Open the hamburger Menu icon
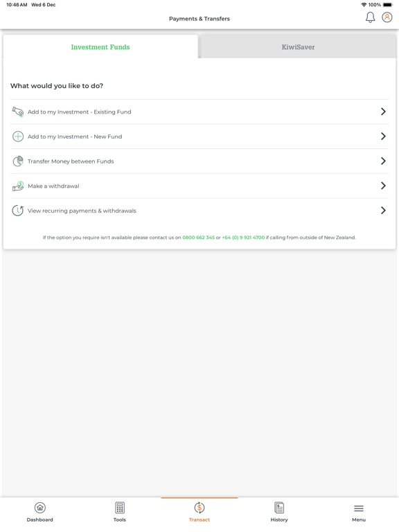The width and height of the screenshot is (399, 532). click(359, 508)
